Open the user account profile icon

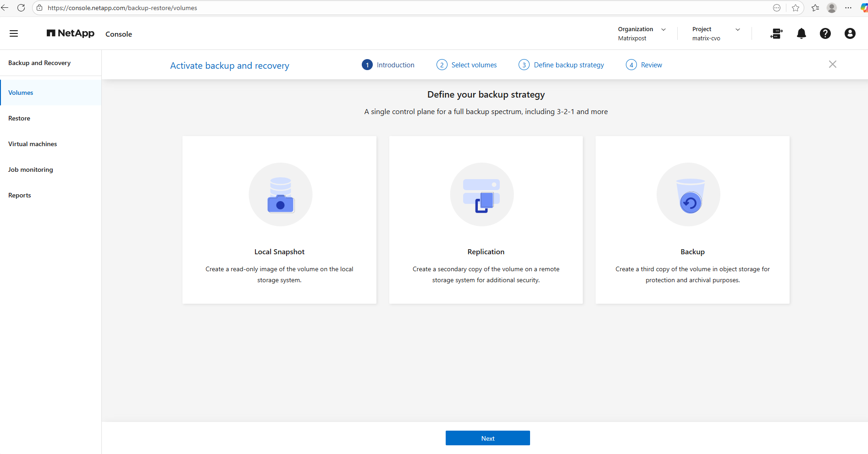(850, 33)
